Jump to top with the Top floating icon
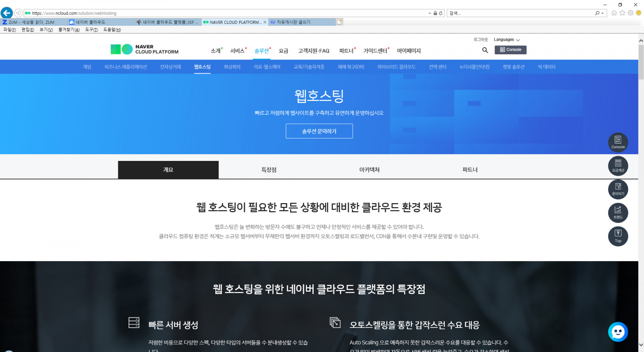This screenshot has height=352, width=644. coord(618,236)
